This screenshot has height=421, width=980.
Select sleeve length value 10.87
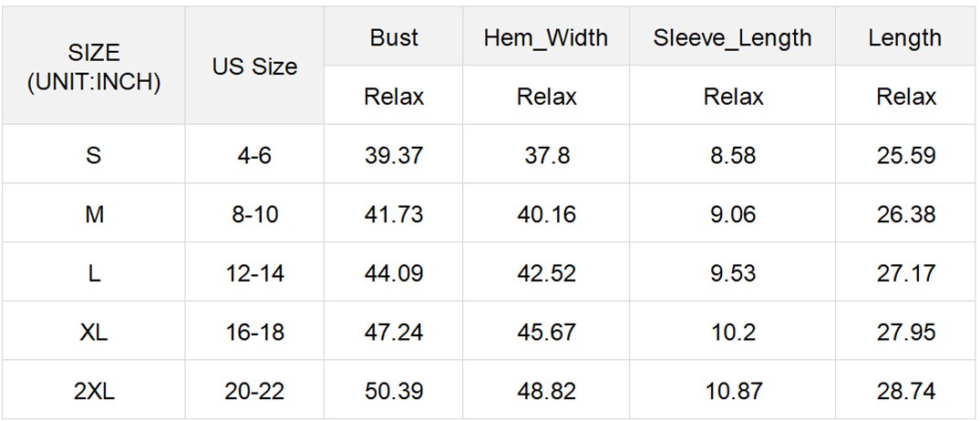tap(732, 391)
